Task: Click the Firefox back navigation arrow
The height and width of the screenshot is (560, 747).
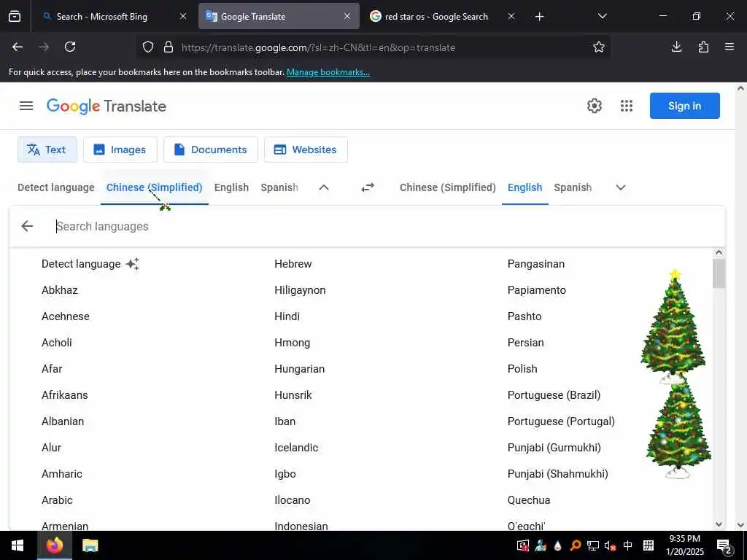Action: (18, 47)
